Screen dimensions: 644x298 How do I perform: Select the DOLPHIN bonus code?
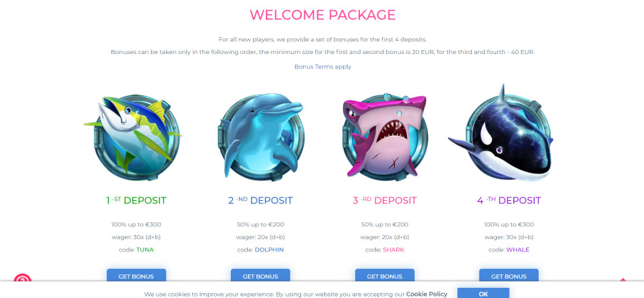(x=269, y=249)
